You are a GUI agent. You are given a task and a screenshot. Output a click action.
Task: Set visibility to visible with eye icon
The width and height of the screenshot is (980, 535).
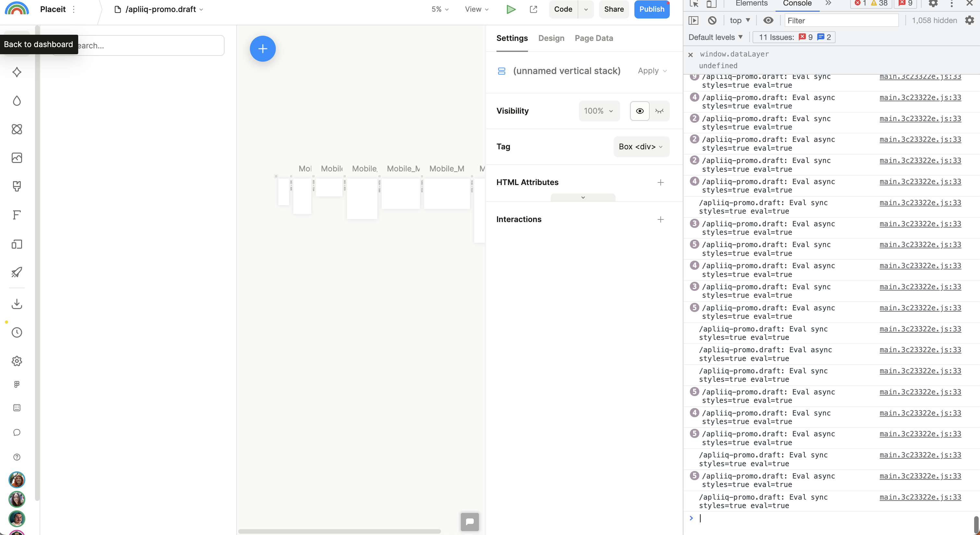click(640, 111)
